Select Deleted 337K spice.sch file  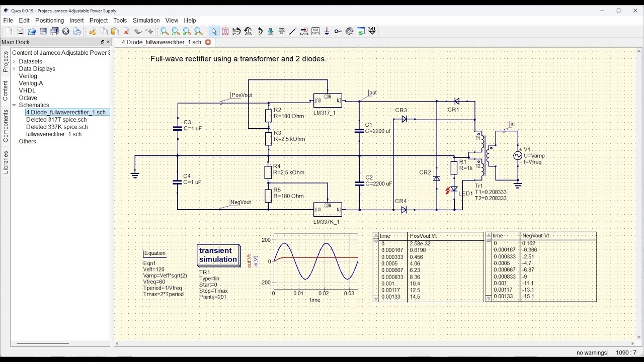[57, 127]
